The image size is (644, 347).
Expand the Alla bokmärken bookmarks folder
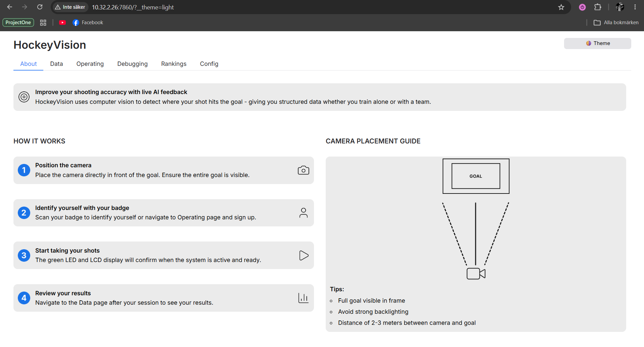tap(616, 23)
